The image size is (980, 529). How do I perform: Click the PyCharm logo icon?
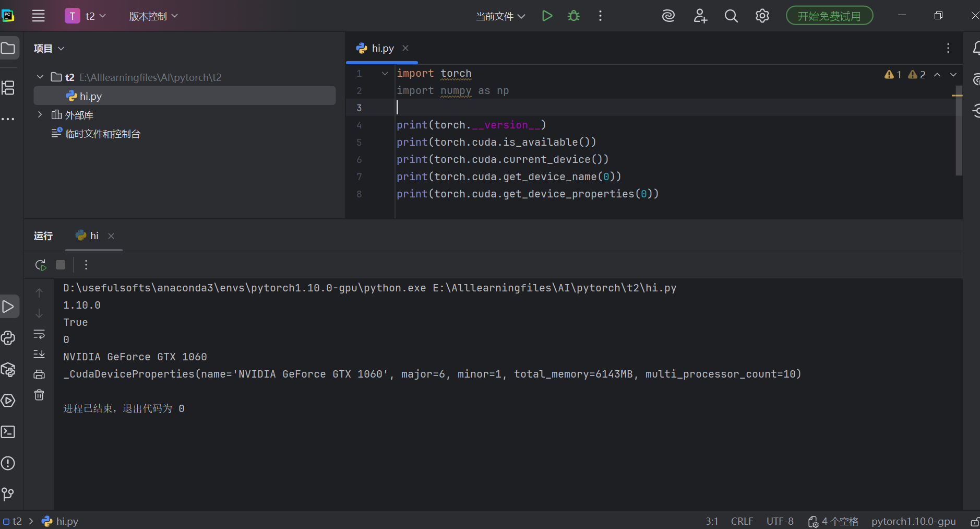pos(8,16)
